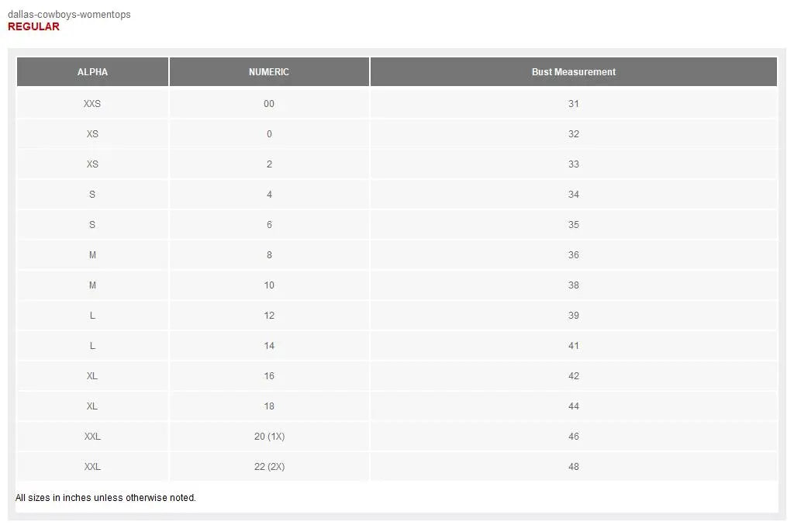The image size is (794, 532).
Task: Click the dallas-cowboys-womentops title text
Action: (x=69, y=15)
